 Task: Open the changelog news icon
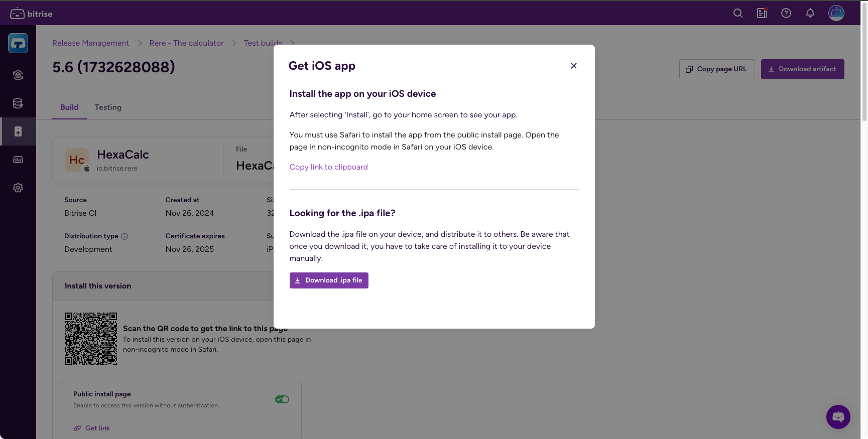tap(762, 14)
